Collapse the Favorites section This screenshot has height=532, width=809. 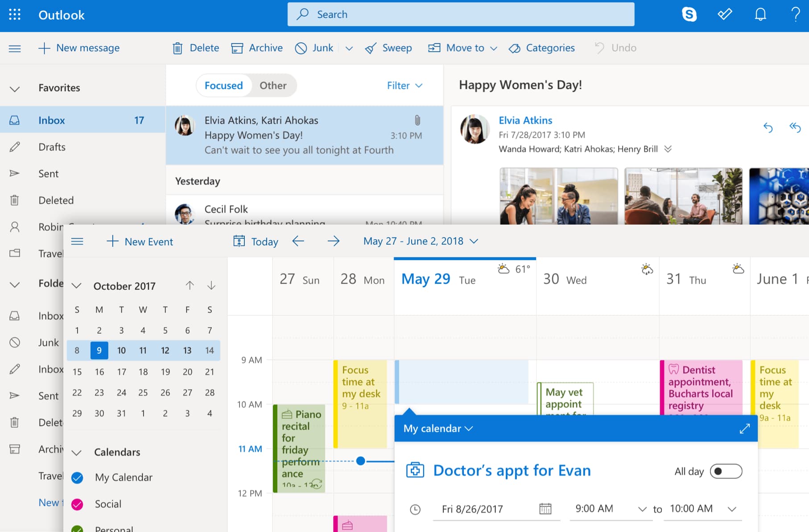click(x=15, y=88)
